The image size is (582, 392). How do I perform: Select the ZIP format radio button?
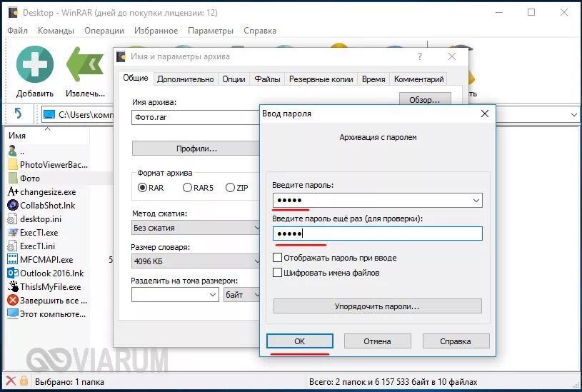[230, 188]
